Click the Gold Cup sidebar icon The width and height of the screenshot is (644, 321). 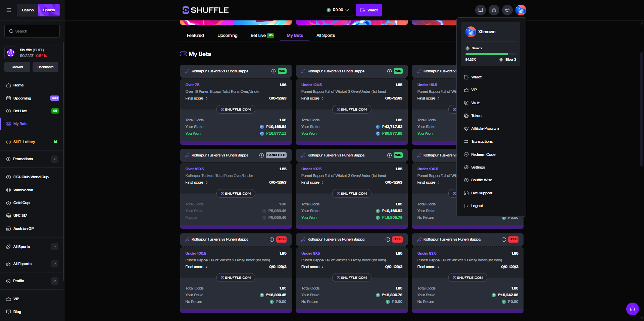pyautogui.click(x=9, y=203)
